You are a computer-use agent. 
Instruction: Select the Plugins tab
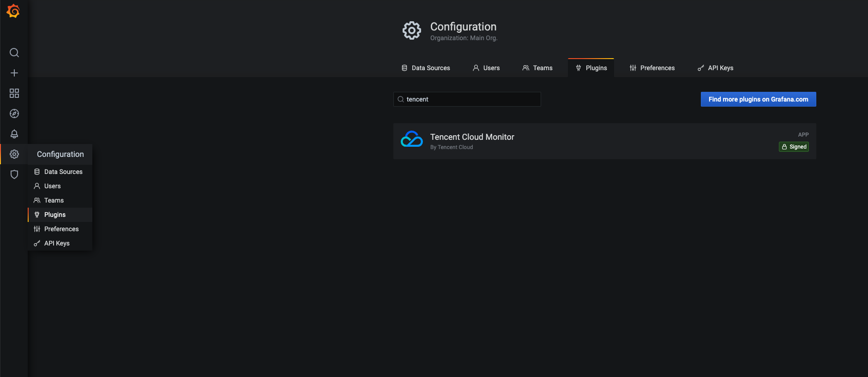591,68
